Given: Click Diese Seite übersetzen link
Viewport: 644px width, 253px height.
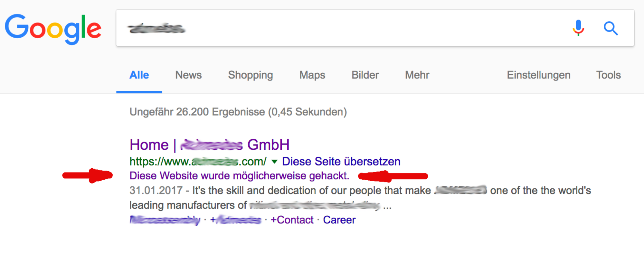Looking at the screenshot, I should [x=341, y=162].
